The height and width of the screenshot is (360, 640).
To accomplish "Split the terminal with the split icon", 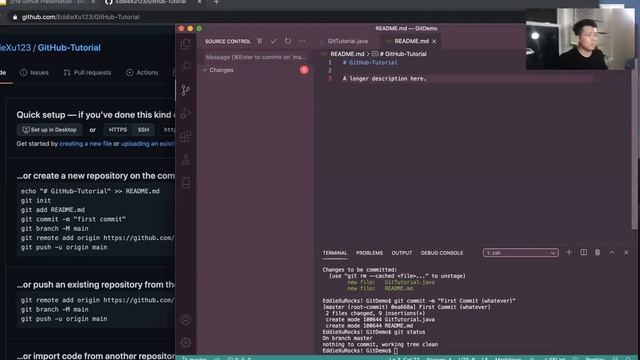I will coord(584,253).
